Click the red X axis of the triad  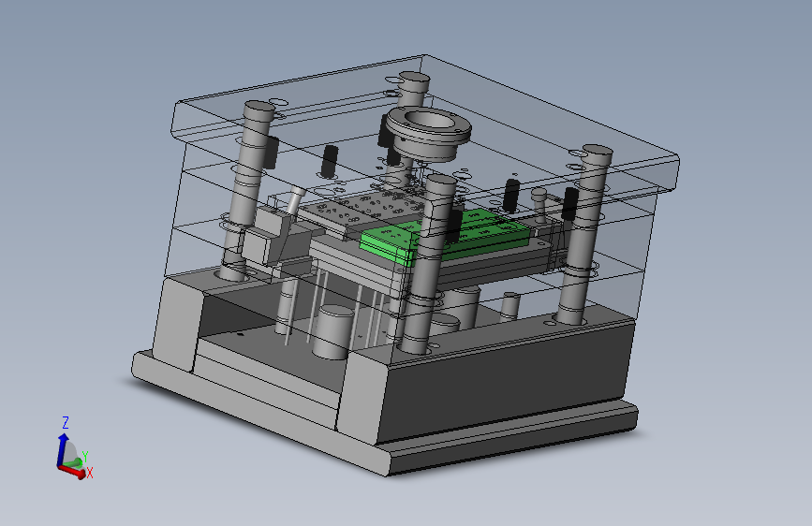pyautogui.click(x=72, y=472)
